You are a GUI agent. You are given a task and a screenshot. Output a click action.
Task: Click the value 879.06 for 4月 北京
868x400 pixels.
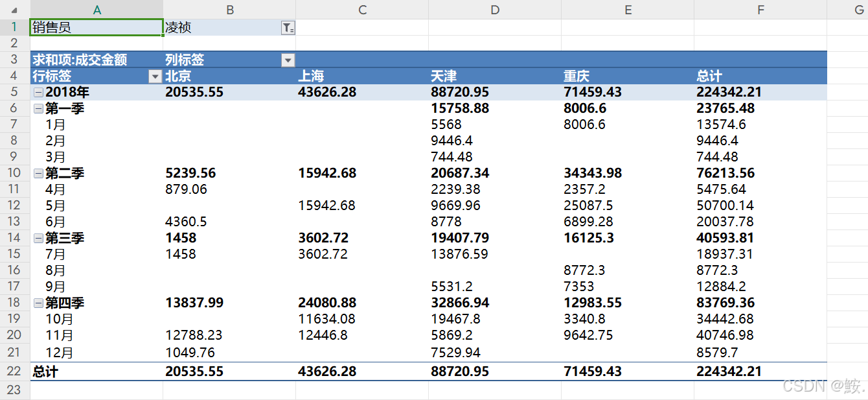(x=186, y=190)
